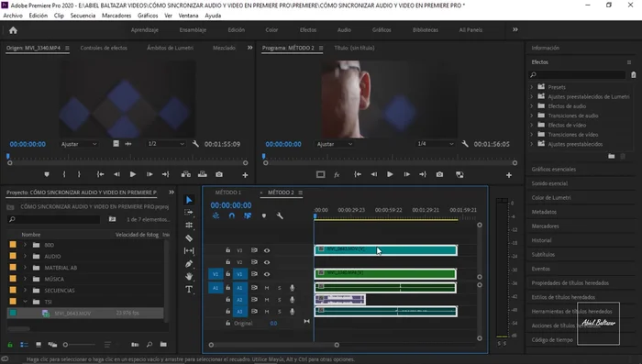The image size is (642, 364).
Task: Play the Program monitor
Action: point(390,174)
